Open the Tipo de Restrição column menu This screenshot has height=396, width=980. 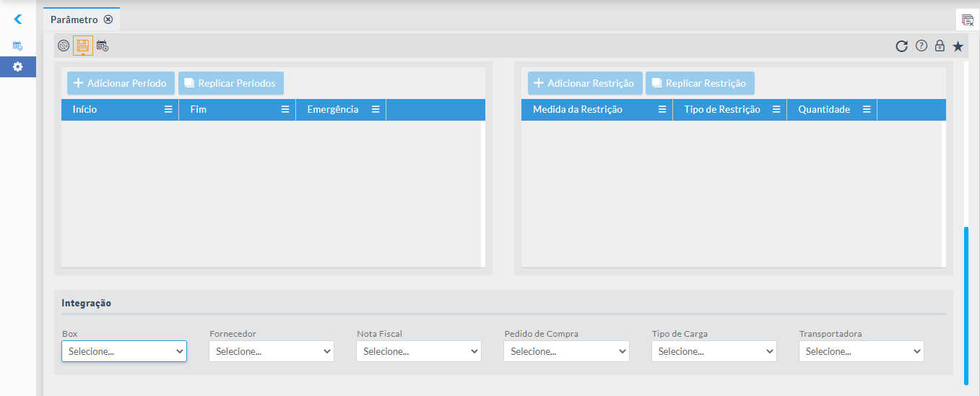[x=776, y=109]
